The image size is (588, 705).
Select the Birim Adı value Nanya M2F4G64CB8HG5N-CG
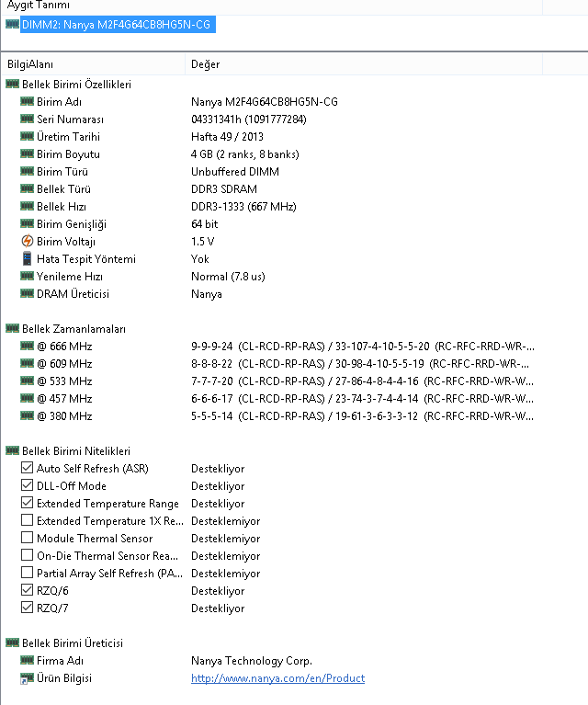(265, 102)
